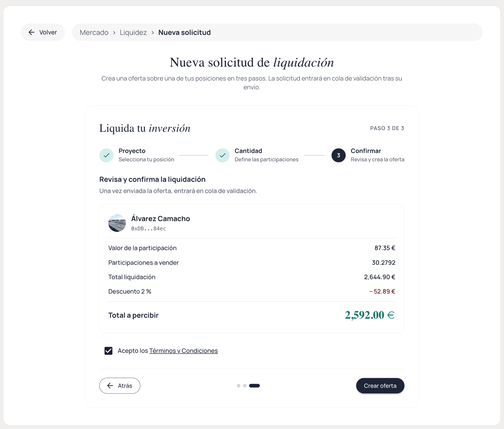The image size is (504, 429).
Task: Go back with the Atrás button
Action: click(x=120, y=386)
